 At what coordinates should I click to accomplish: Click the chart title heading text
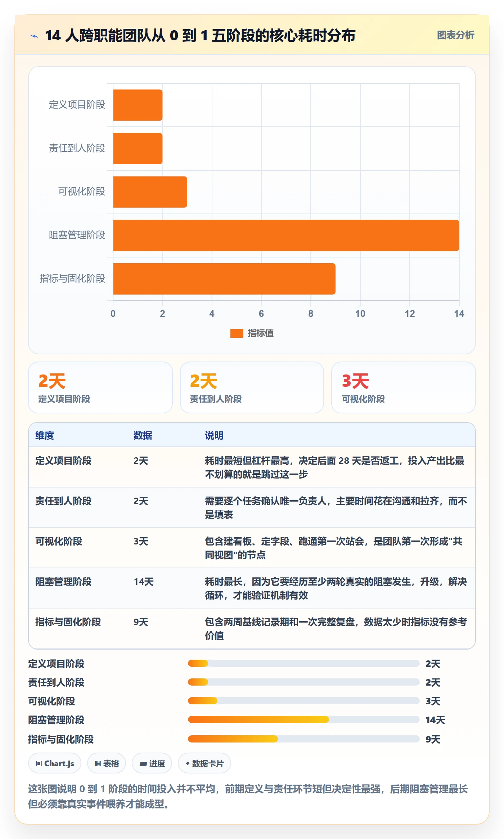(200, 36)
